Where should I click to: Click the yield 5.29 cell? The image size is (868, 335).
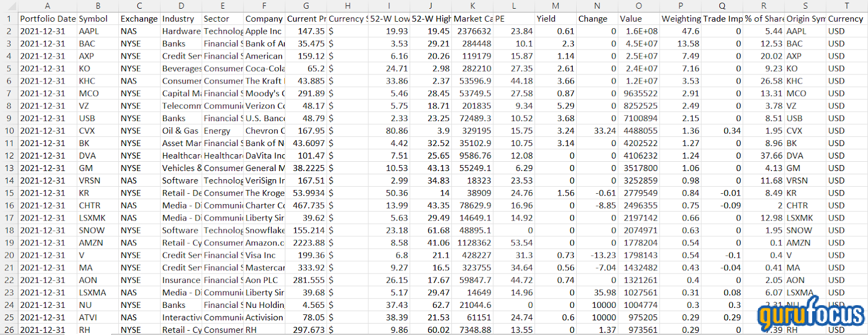(x=556, y=106)
